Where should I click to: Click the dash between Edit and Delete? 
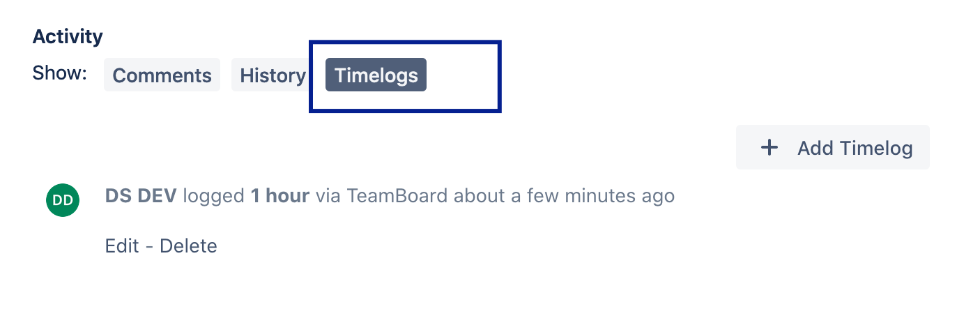[x=149, y=246]
